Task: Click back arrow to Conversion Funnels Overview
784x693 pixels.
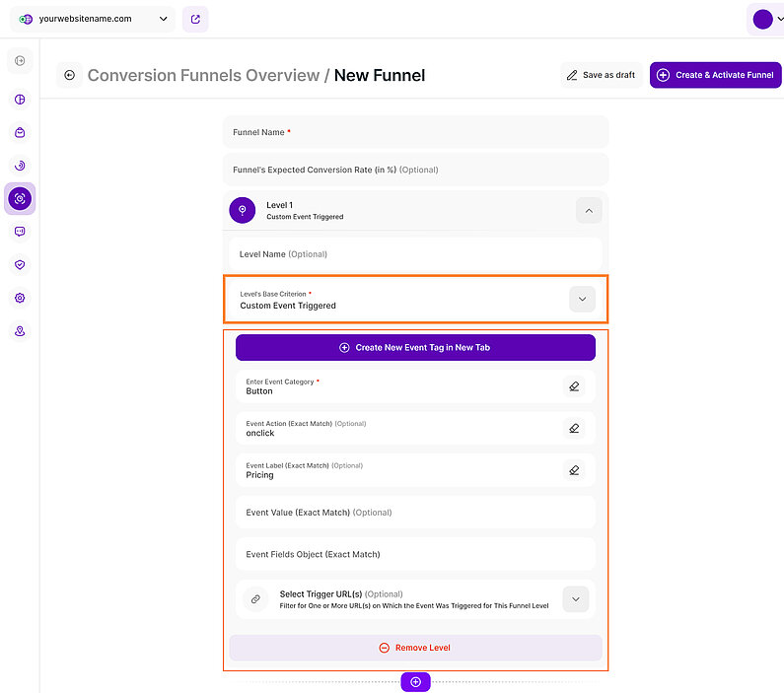Action: [x=69, y=75]
